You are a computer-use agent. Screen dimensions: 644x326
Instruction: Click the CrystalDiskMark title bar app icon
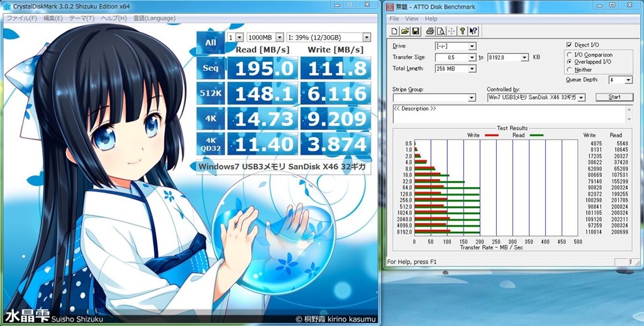point(7,6)
